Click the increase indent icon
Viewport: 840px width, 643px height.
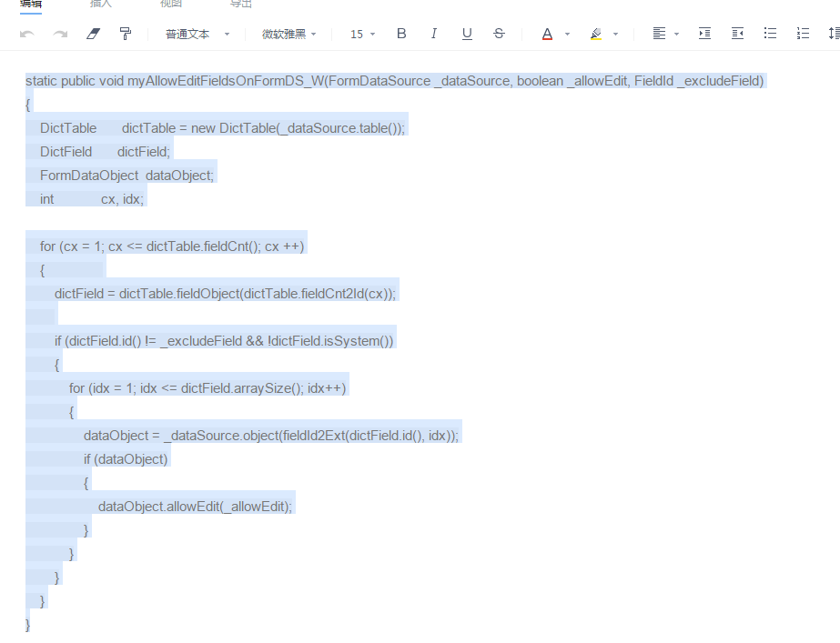coord(703,33)
